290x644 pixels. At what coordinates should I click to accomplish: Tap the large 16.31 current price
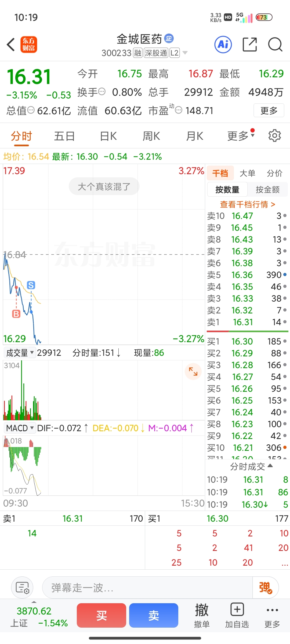[29, 77]
